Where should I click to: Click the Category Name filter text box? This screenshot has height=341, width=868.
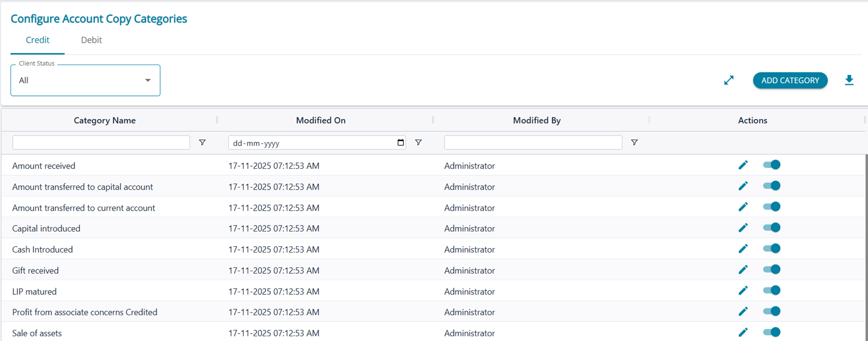[x=101, y=142]
